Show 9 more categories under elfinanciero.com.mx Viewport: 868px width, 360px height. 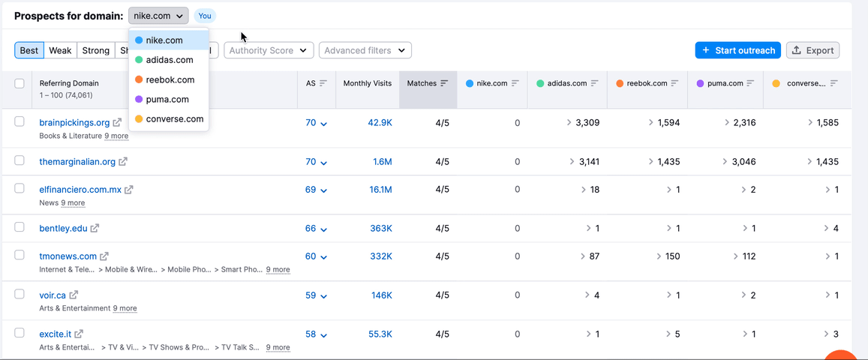(x=73, y=203)
